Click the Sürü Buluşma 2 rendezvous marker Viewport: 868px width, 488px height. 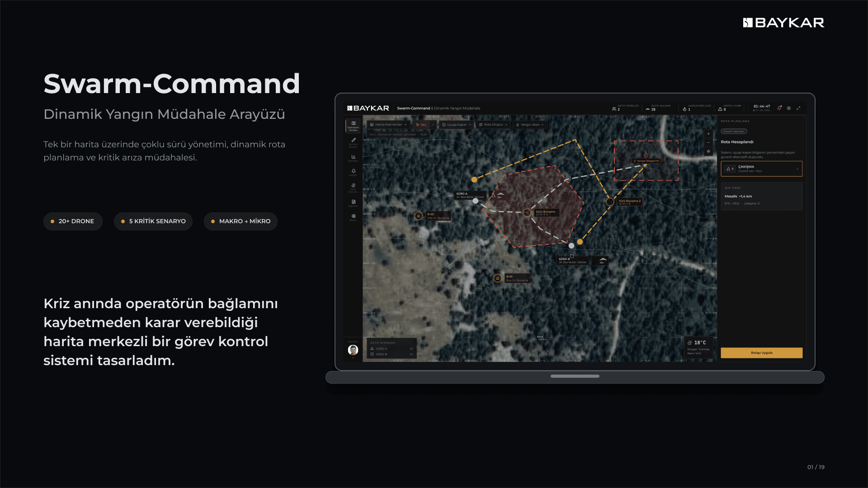point(610,202)
